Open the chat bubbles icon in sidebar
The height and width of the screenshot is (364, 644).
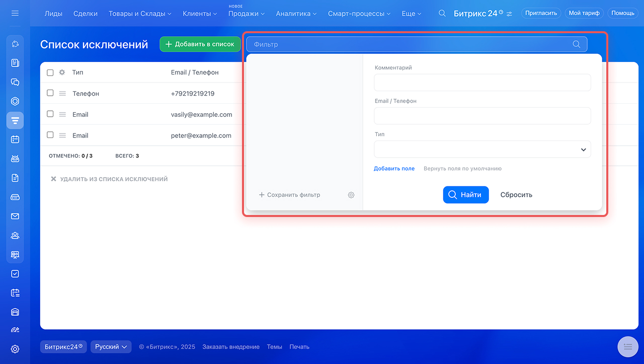tap(15, 82)
